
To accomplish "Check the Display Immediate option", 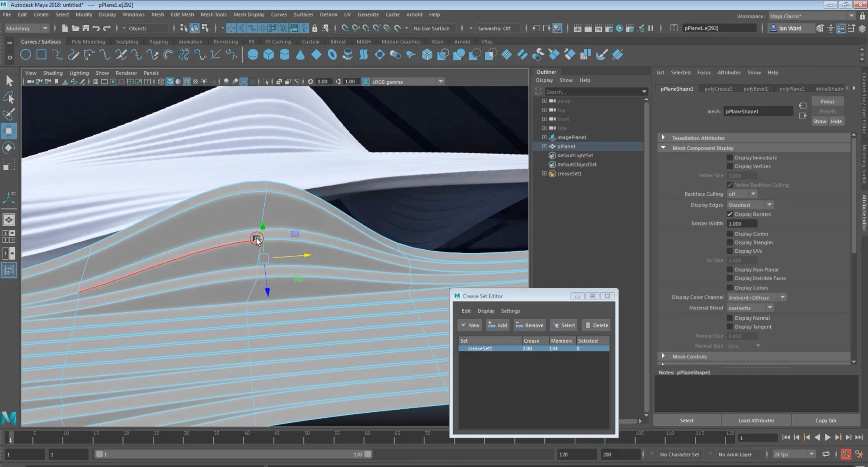I will [730, 158].
